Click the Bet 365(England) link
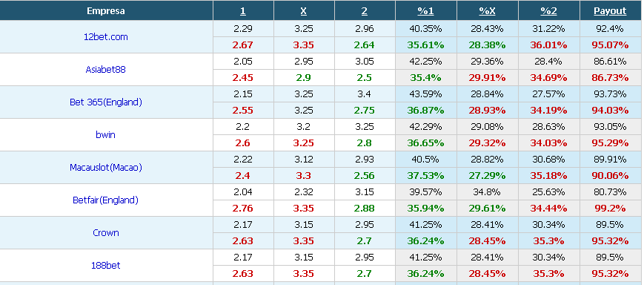This screenshot has height=285, width=644. [105, 102]
